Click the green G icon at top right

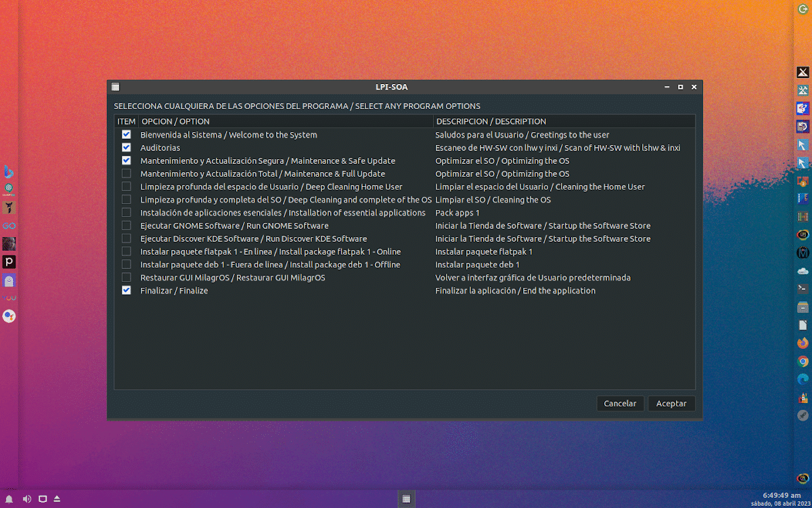pyautogui.click(x=803, y=9)
